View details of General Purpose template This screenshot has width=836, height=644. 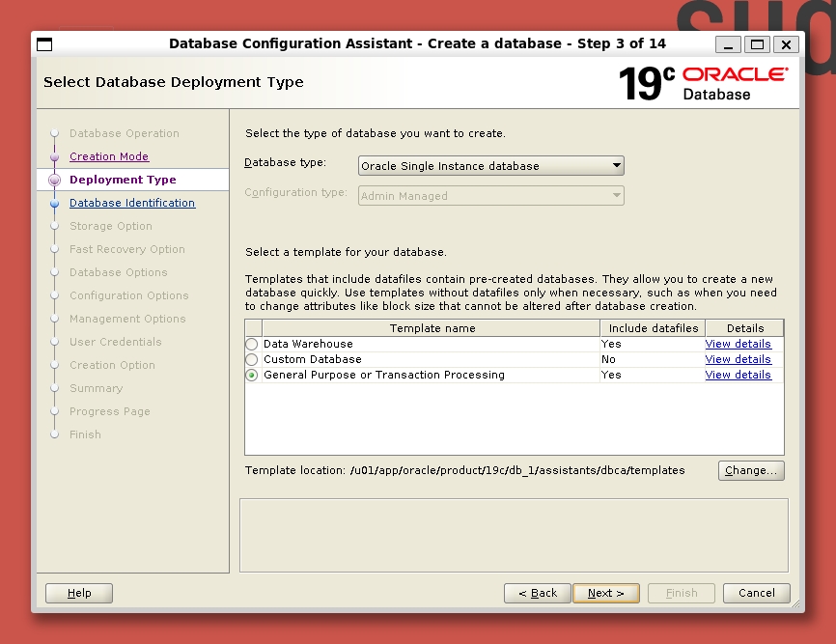coord(738,375)
